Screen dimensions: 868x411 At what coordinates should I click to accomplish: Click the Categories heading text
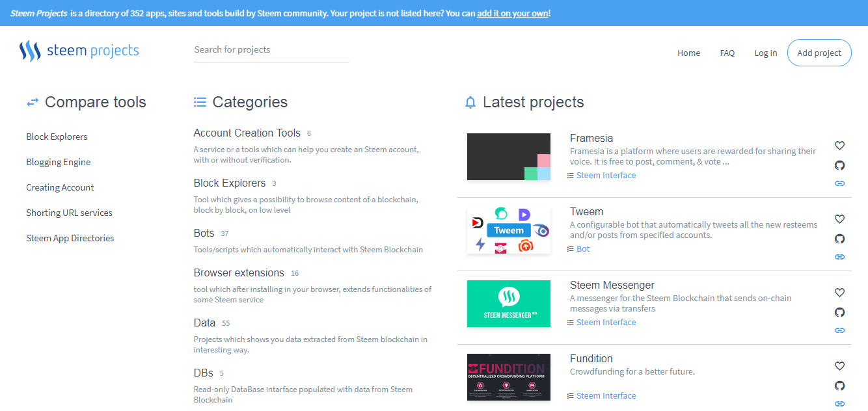click(x=250, y=102)
